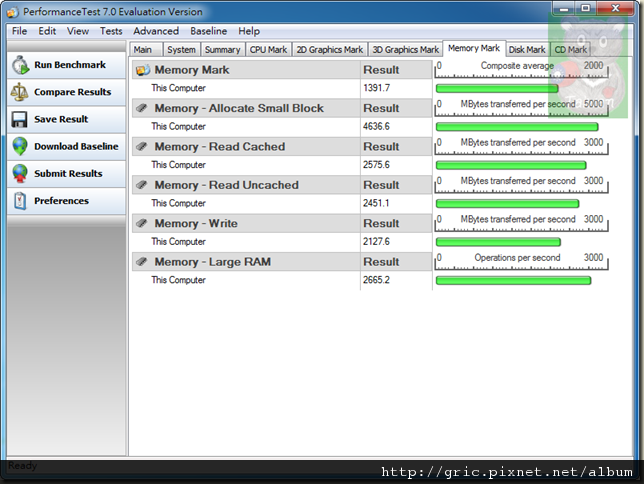The image size is (644, 484).
Task: Click the Allocate Small Block result bar
Action: tap(517, 127)
